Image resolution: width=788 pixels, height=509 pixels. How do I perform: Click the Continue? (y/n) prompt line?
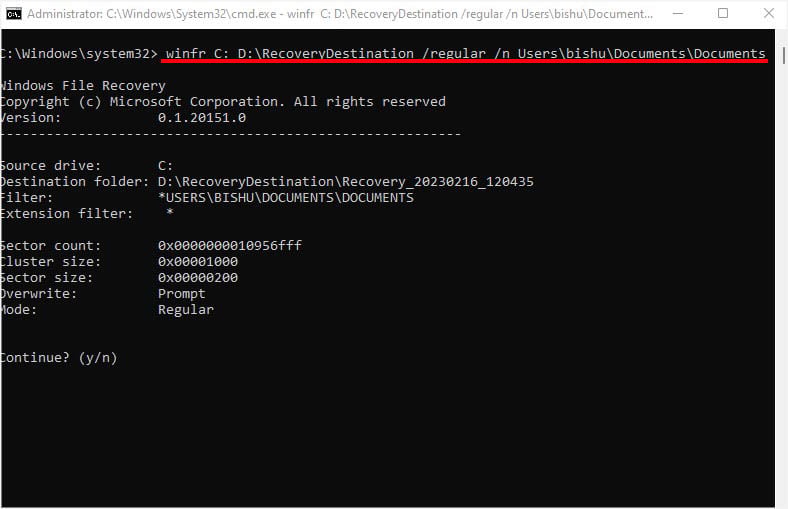[59, 357]
